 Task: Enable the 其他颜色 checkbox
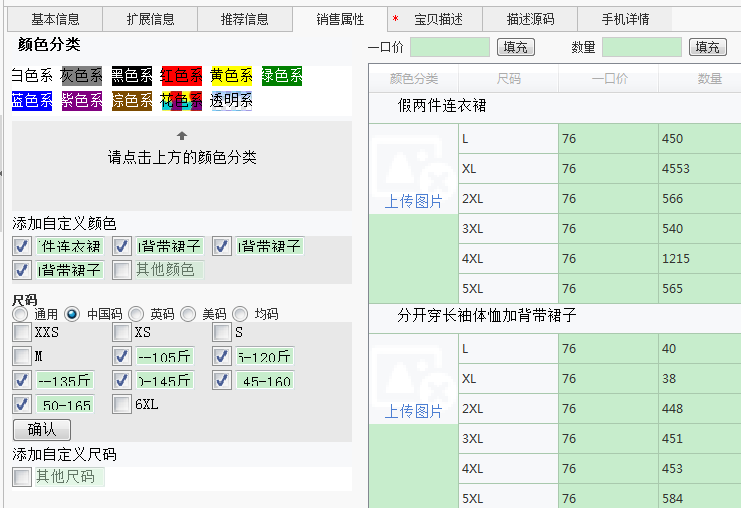[x=122, y=270]
